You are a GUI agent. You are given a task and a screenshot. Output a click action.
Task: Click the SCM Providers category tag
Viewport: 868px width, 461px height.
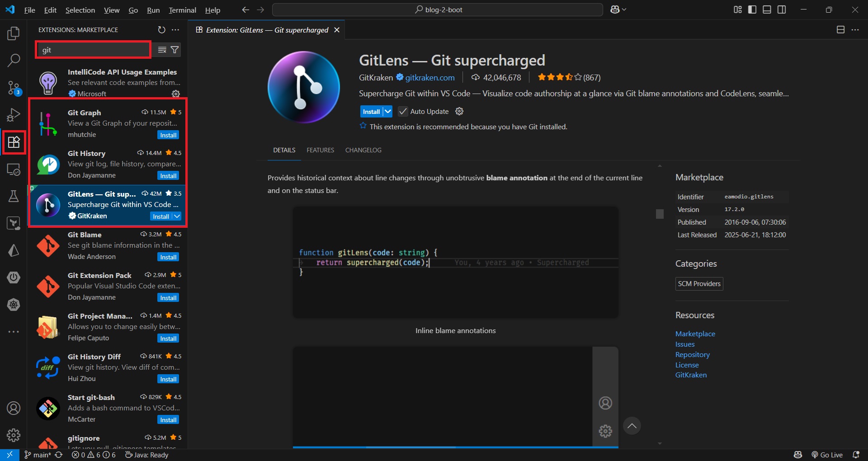699,283
